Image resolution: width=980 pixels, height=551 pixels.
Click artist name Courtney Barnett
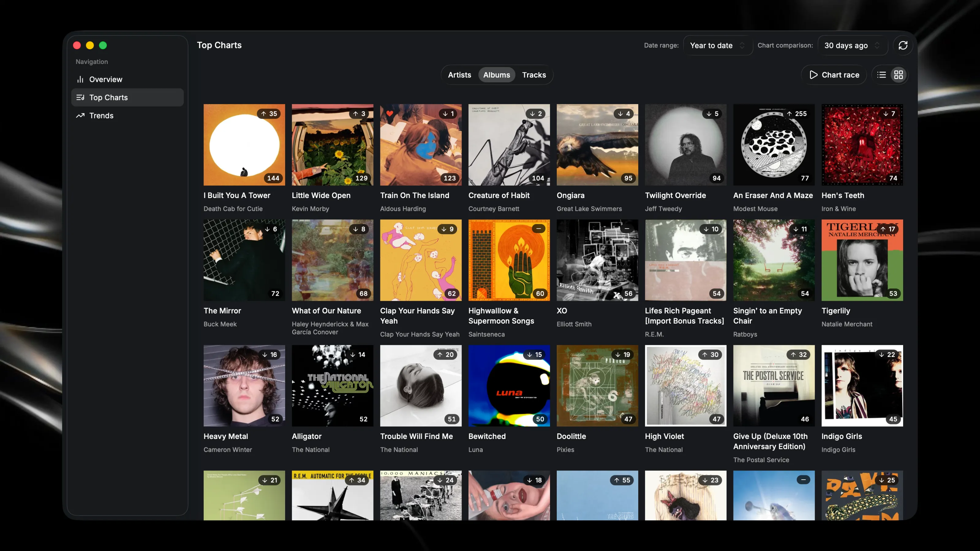click(493, 208)
